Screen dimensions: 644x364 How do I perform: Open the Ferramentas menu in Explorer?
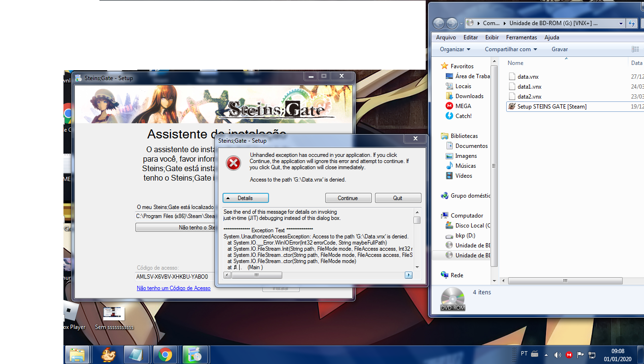click(x=521, y=37)
